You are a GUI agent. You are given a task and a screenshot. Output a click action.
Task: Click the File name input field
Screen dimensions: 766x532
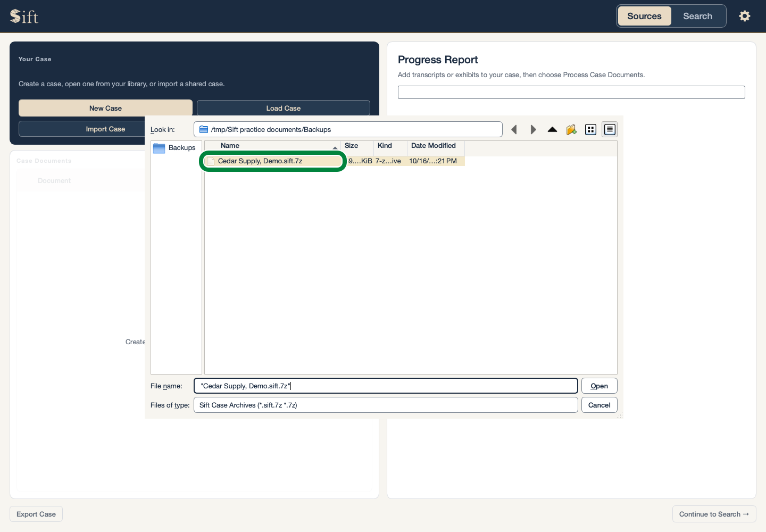click(x=386, y=386)
